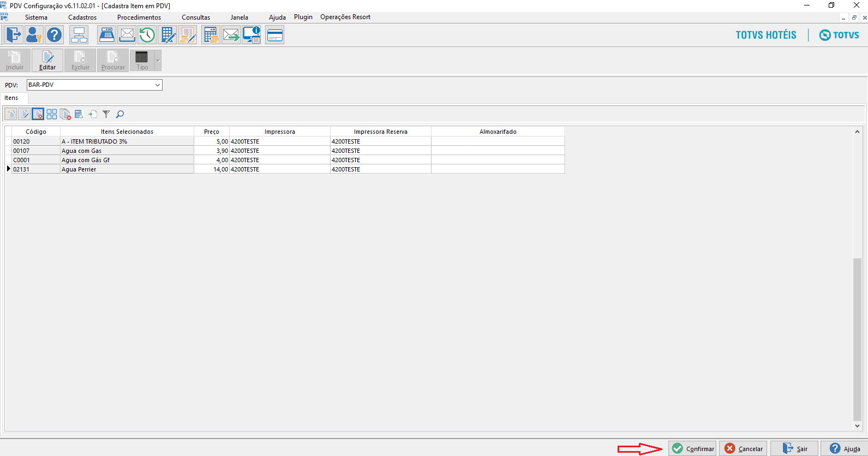Click the Sair button
868x456 pixels.
tap(794, 448)
